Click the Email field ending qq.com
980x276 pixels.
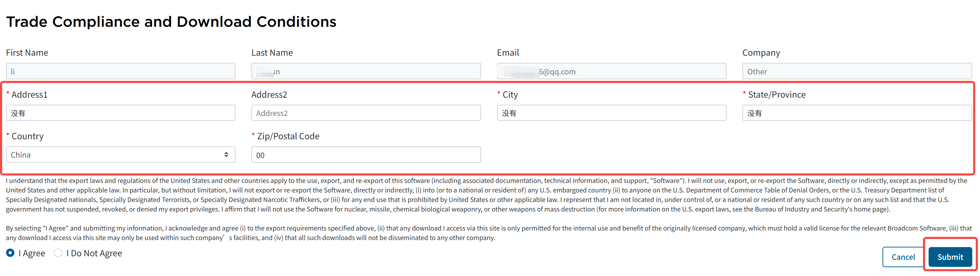(x=611, y=71)
